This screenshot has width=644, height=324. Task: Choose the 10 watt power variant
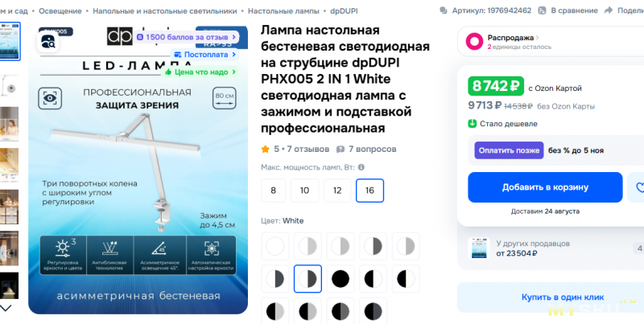tap(304, 191)
